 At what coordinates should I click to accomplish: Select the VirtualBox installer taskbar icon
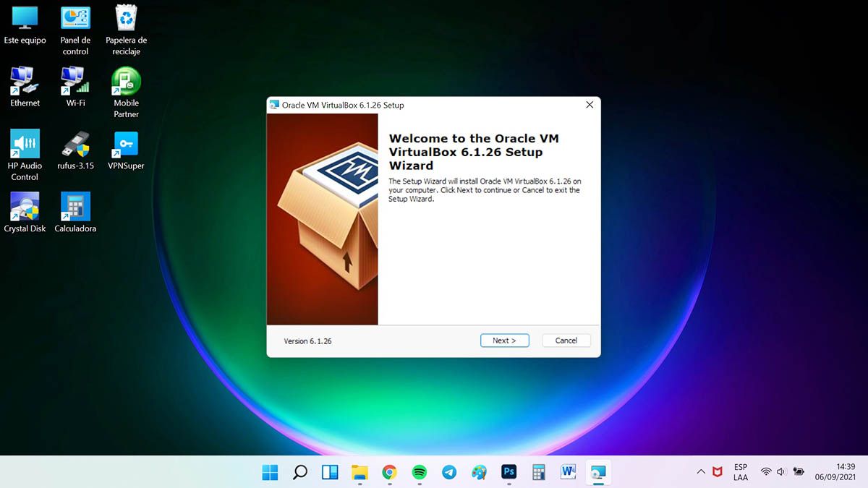pos(598,473)
